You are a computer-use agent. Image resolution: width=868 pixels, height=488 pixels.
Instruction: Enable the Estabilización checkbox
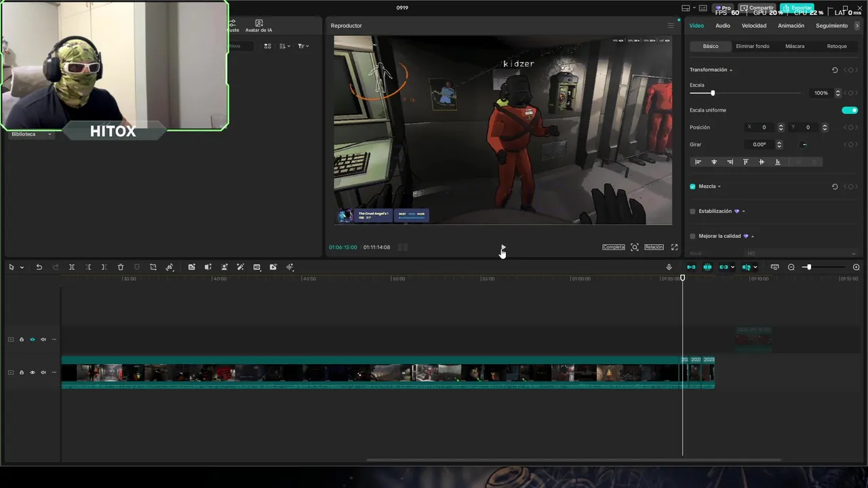(692, 211)
